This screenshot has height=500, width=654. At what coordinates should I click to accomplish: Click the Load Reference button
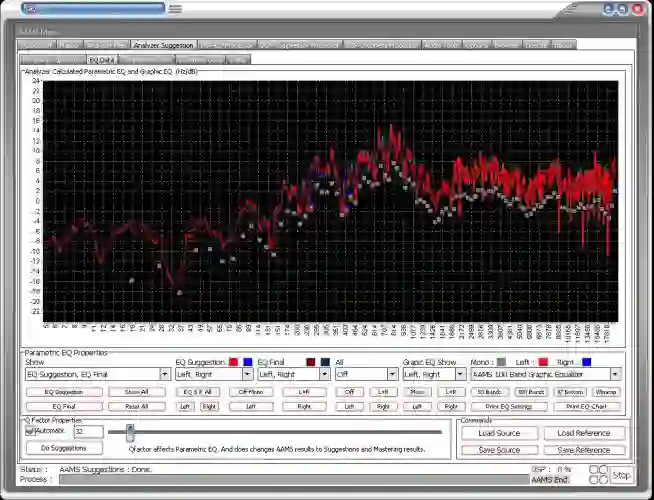[584, 433]
